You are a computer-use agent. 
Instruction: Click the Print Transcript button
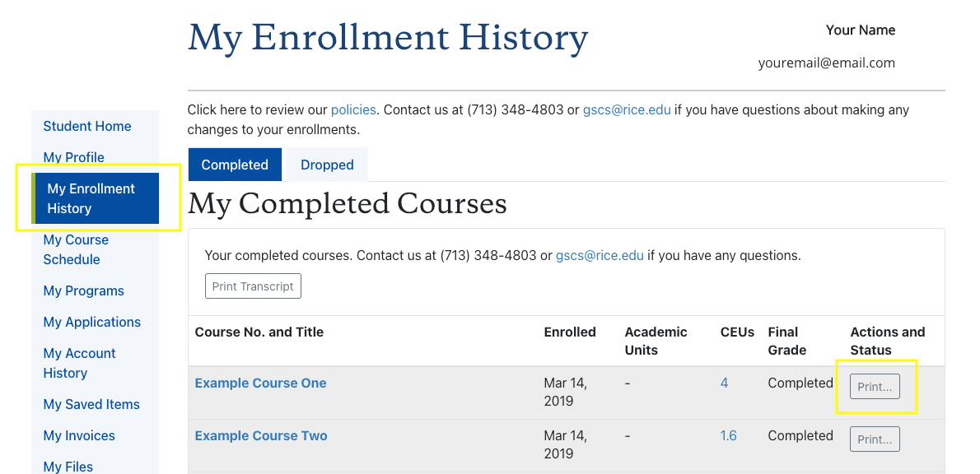click(253, 286)
